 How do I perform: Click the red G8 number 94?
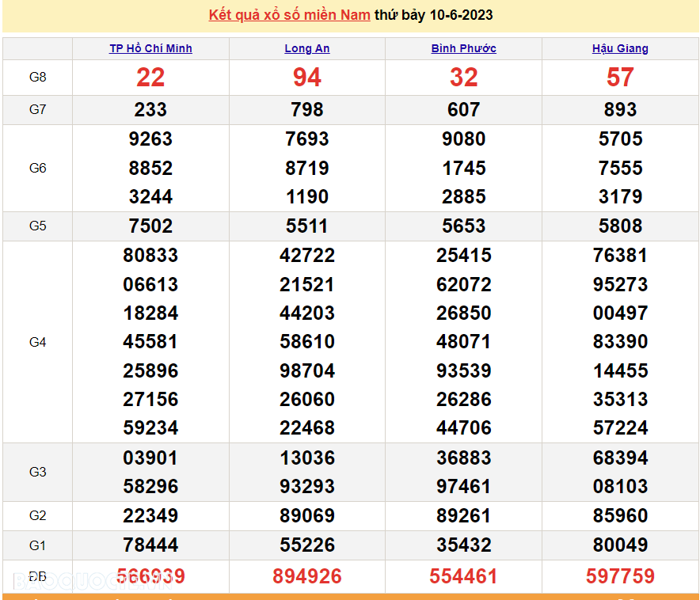click(307, 78)
